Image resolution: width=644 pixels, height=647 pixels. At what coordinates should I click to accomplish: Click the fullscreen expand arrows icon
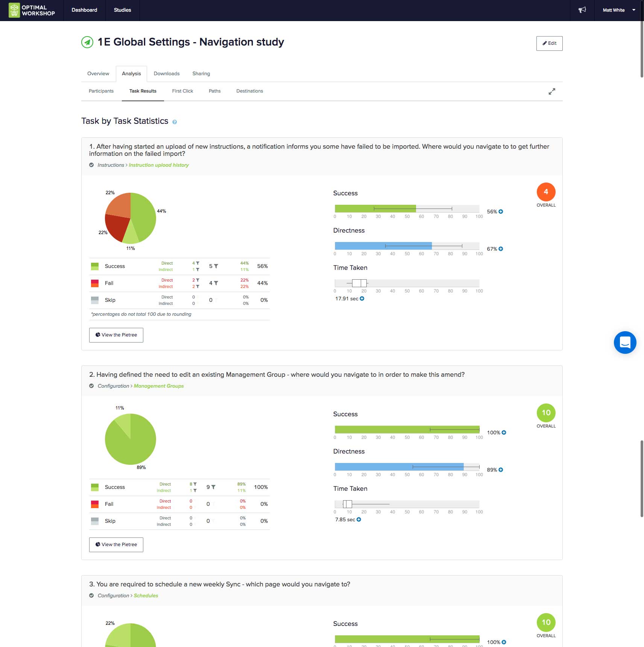click(x=552, y=91)
